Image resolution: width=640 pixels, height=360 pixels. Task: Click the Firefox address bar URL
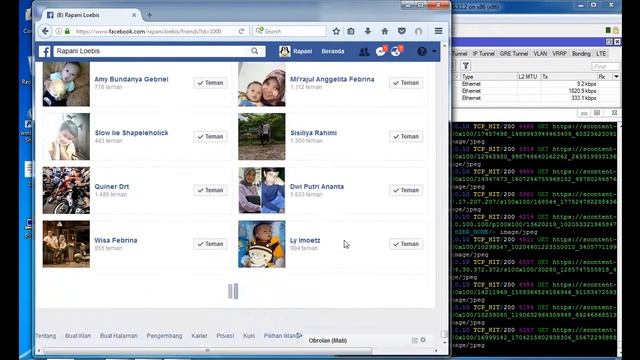click(148, 31)
